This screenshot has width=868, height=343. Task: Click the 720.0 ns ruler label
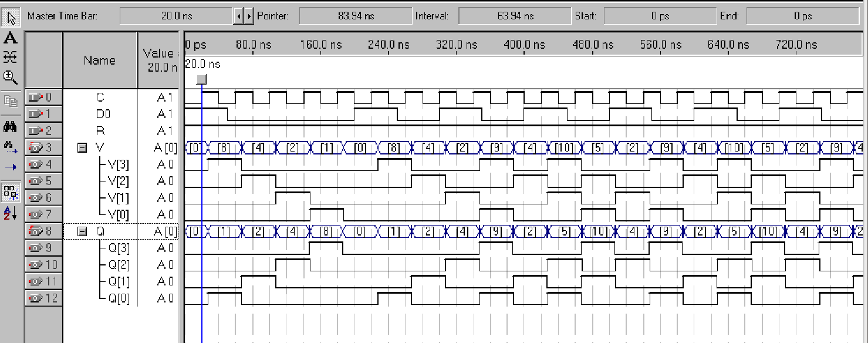pos(798,45)
